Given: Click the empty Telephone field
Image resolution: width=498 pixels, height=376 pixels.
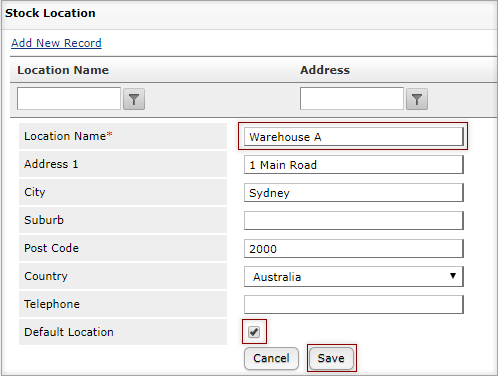Looking at the screenshot, I should pyautogui.click(x=354, y=304).
